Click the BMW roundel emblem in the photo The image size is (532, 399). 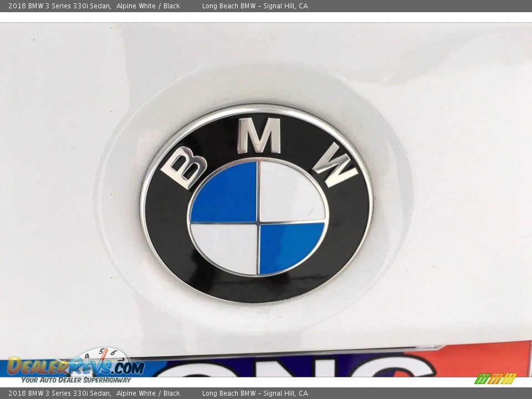tap(257, 203)
